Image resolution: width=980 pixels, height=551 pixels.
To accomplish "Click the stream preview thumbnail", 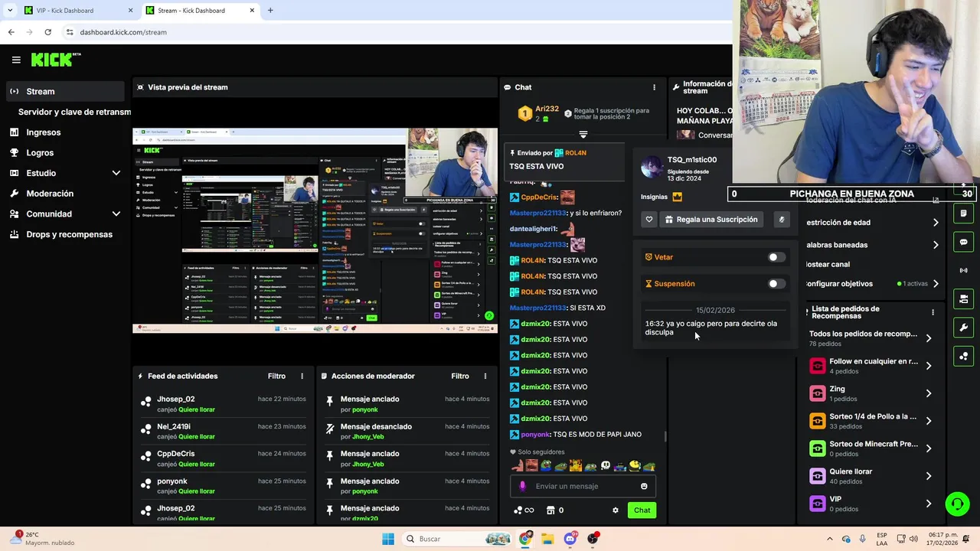I will [315, 230].
